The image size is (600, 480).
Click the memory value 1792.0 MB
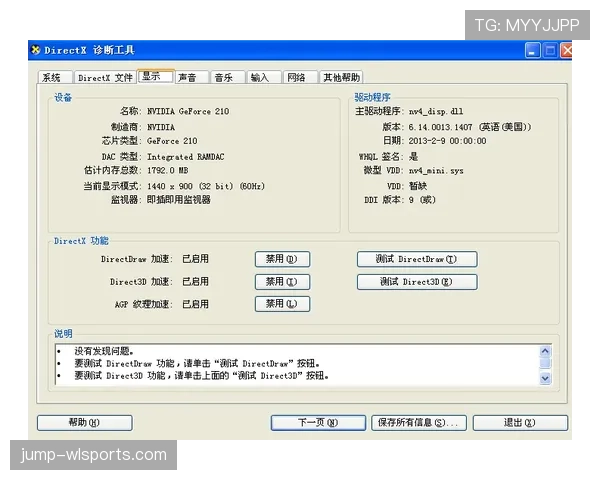(168, 170)
